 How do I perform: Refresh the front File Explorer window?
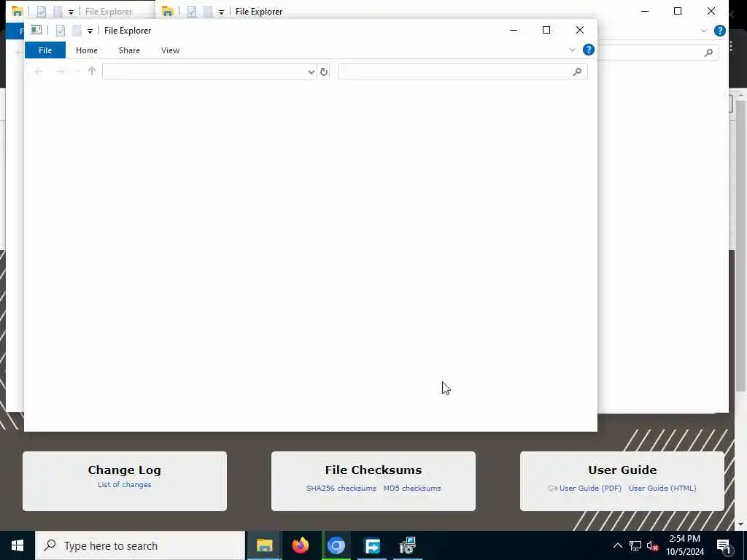(324, 72)
